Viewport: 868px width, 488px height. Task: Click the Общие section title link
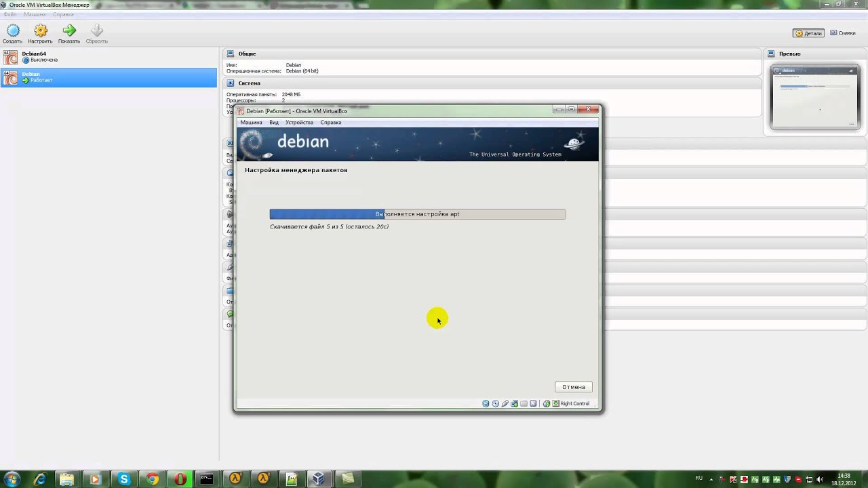click(247, 54)
